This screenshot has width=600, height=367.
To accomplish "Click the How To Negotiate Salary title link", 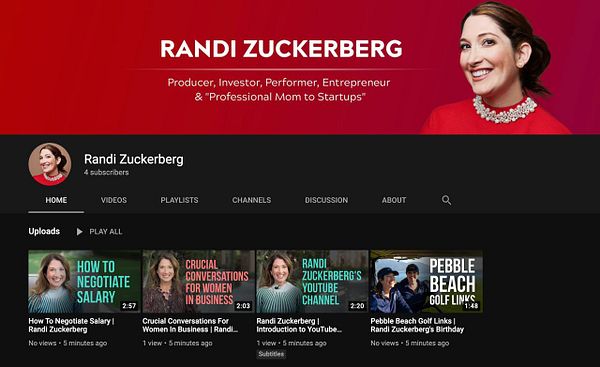I will tap(71, 325).
